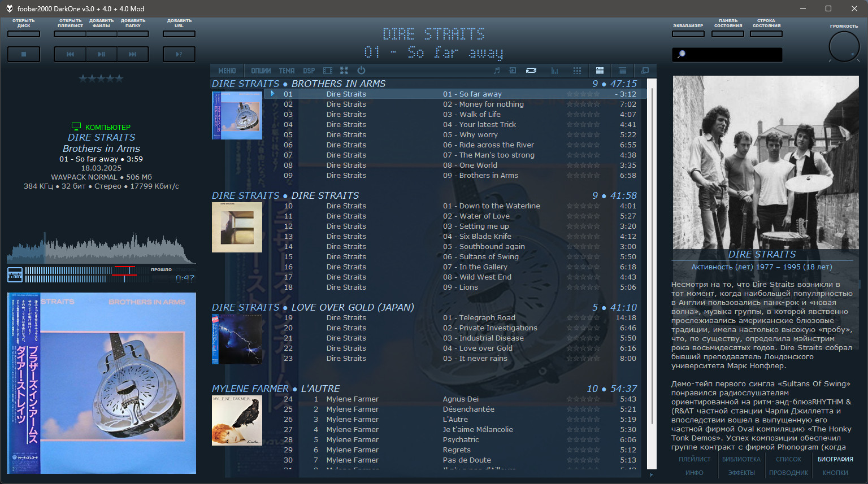Click the time display mode icon left of seekbar
Viewport: 868px width, 484px height.
tap(15, 274)
